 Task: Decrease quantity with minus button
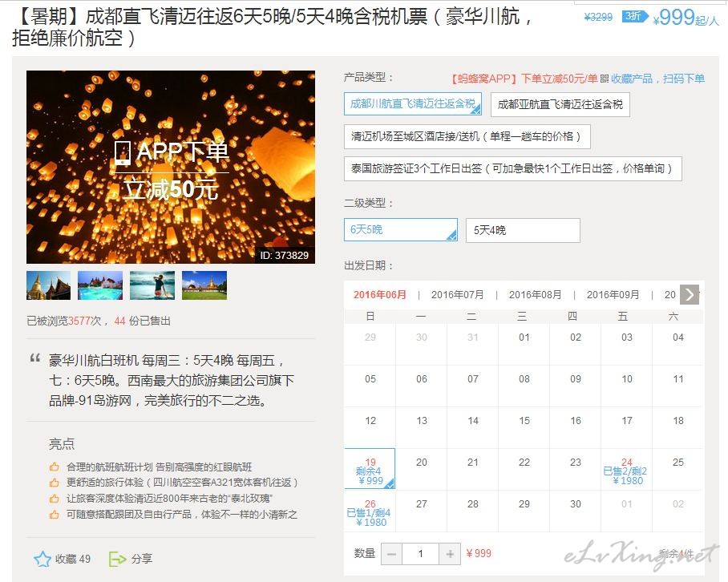(x=392, y=554)
